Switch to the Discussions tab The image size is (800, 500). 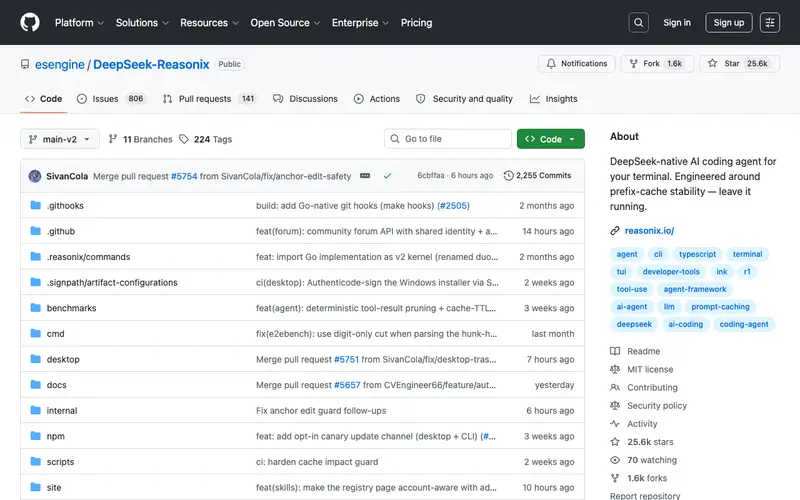[x=305, y=99]
